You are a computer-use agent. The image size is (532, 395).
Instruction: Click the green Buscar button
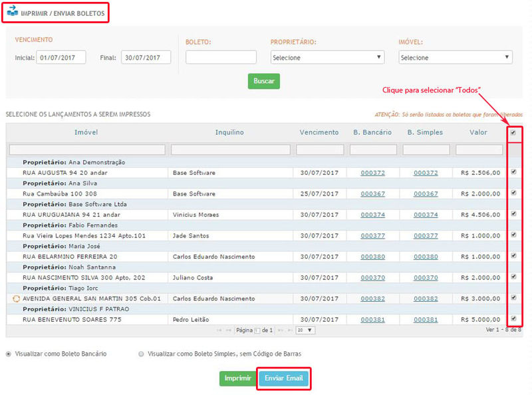point(264,81)
